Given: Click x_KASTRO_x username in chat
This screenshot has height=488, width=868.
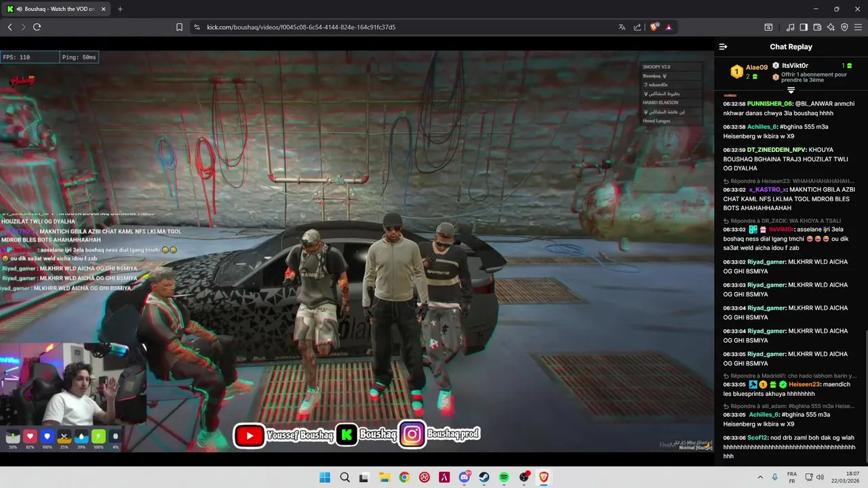Looking at the screenshot, I should point(768,190).
